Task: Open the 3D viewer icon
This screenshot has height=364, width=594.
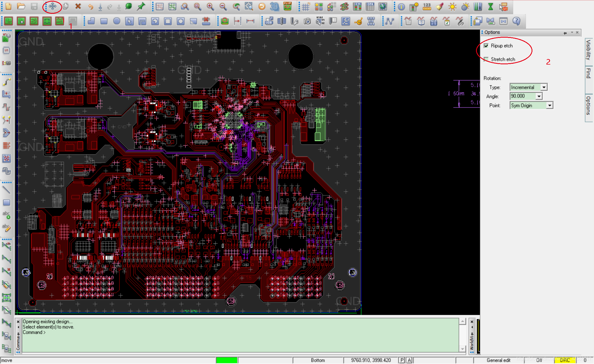Action: [274, 7]
